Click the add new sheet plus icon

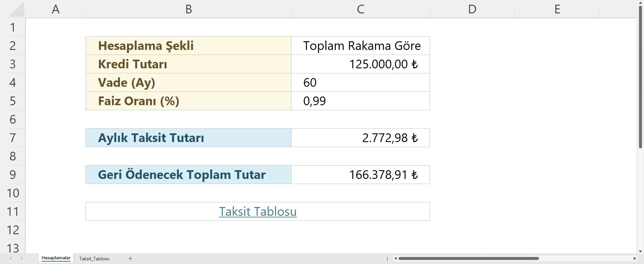(130, 258)
